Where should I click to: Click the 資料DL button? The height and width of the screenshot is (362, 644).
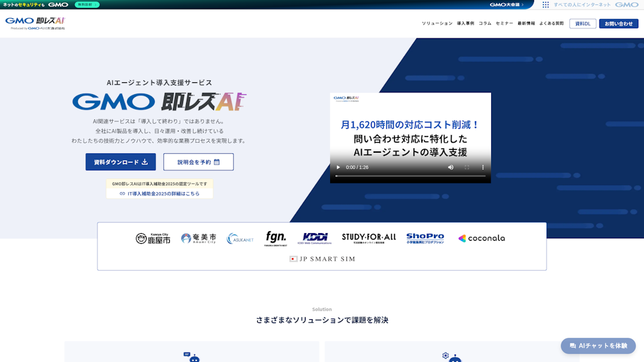coord(583,23)
